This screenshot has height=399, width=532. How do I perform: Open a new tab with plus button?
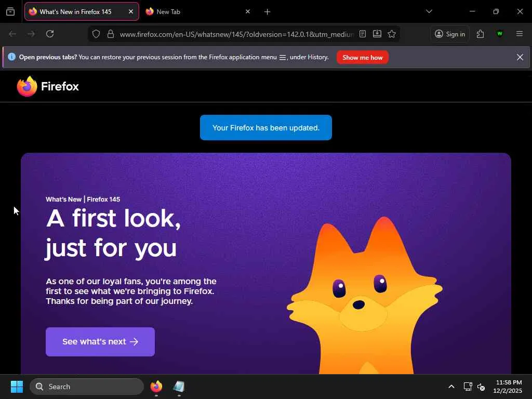tap(268, 12)
